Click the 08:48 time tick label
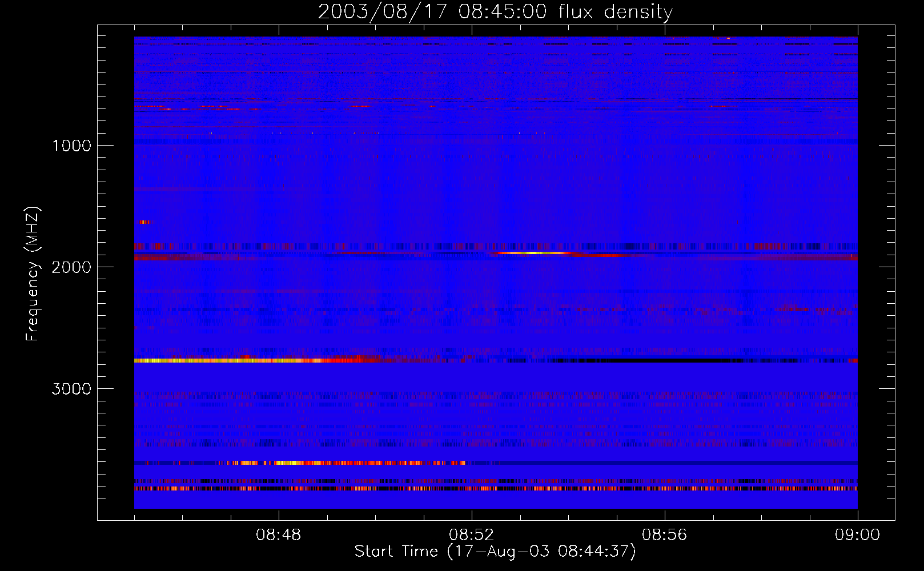 (x=278, y=535)
